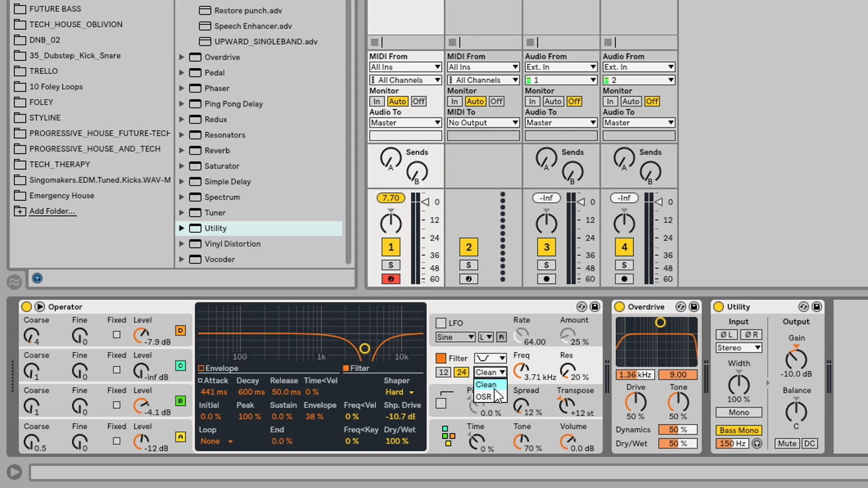Stop clips on track 3
The width and height of the screenshot is (868, 488).
coord(530,42)
